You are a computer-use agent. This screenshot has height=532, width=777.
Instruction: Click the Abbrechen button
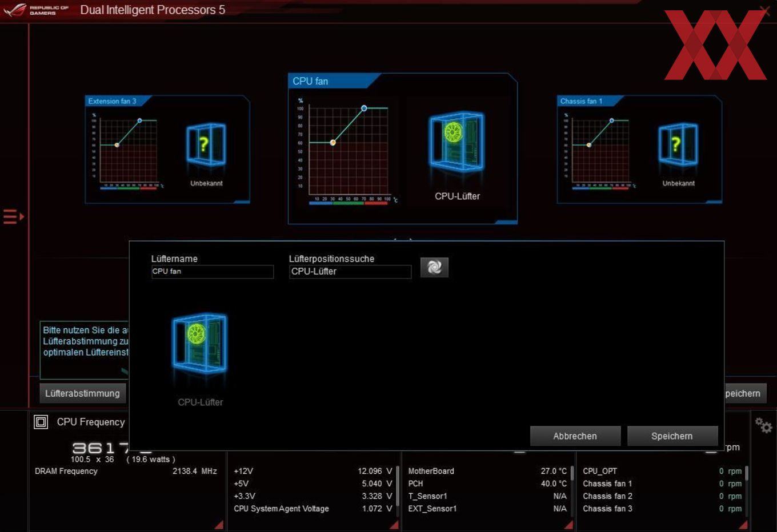click(x=575, y=436)
